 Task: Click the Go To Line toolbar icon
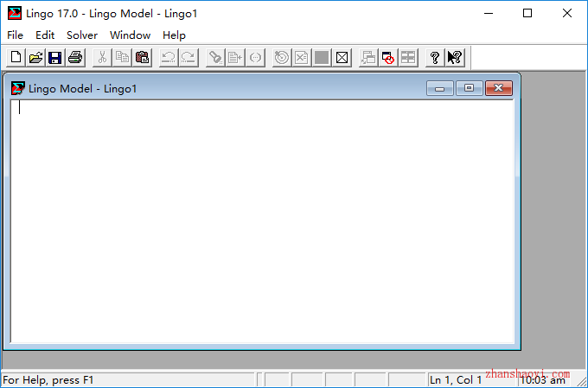[235, 57]
